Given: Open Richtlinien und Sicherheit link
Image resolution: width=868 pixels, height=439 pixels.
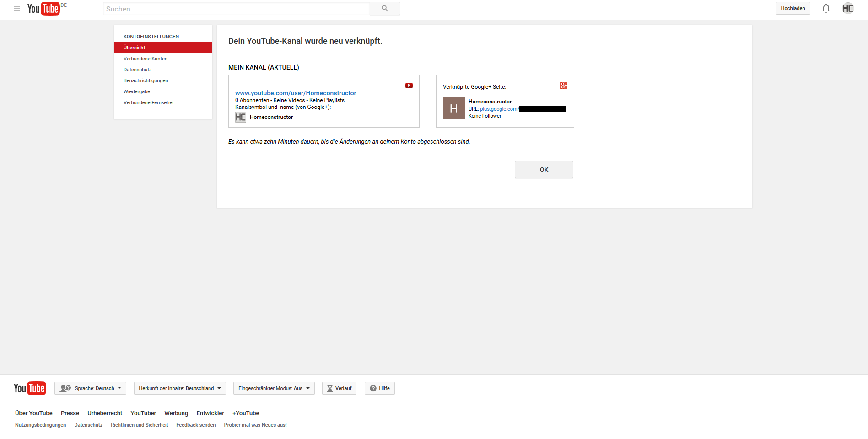Looking at the screenshot, I should (140, 425).
